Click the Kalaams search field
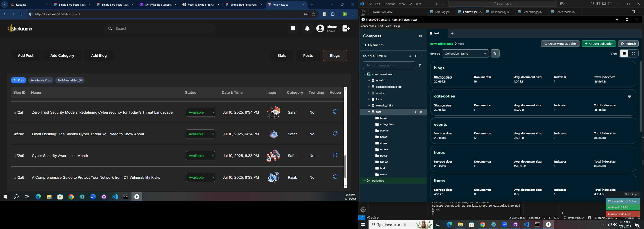Viewport: 644px width, 229px height. [x=160, y=28]
